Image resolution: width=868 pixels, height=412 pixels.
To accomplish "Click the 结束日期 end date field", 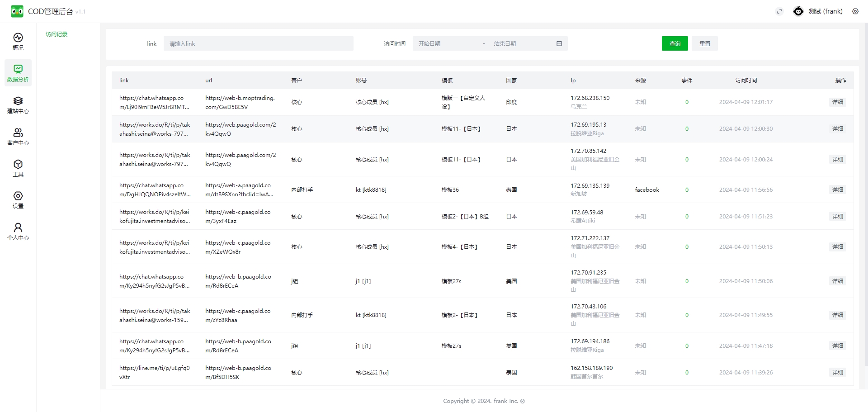I will point(520,43).
